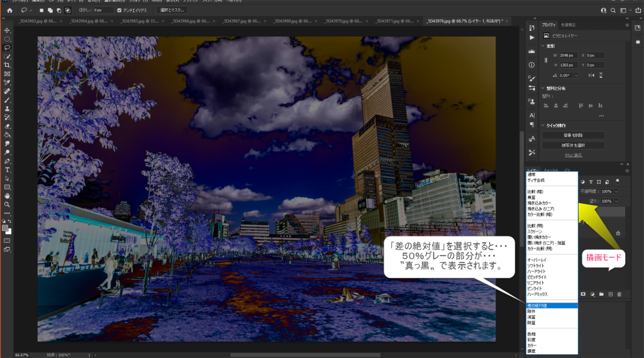644x358 pixels.
Task: Show more alignment options ellipsis
Action: (601, 116)
